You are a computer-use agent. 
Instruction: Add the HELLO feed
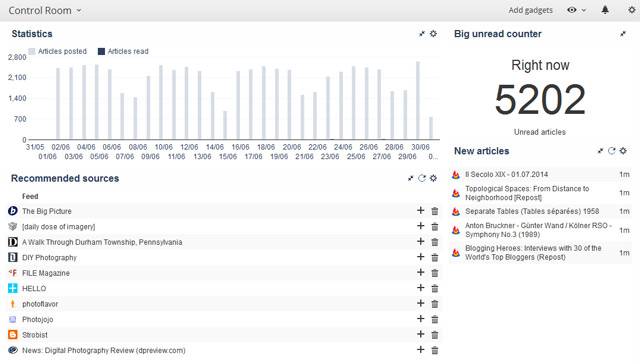pos(420,288)
